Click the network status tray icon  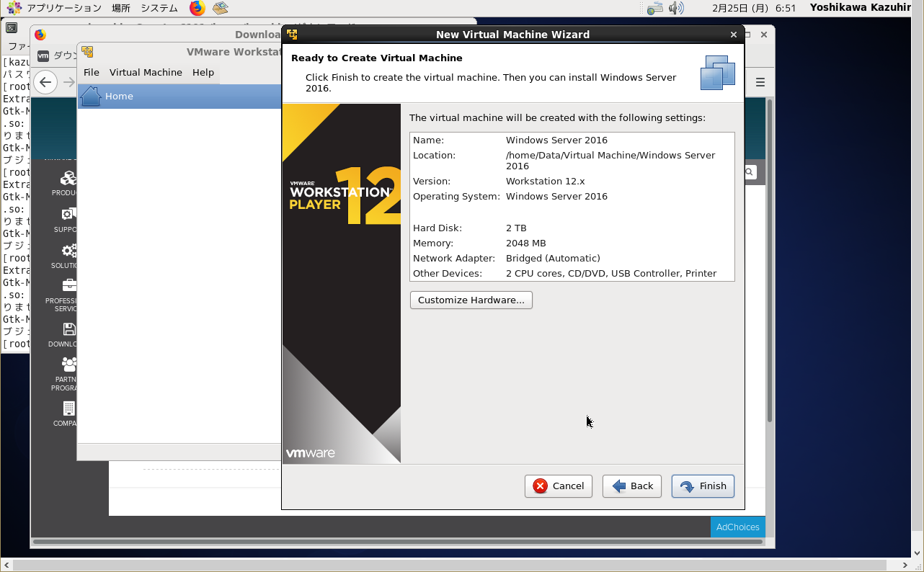(x=654, y=8)
